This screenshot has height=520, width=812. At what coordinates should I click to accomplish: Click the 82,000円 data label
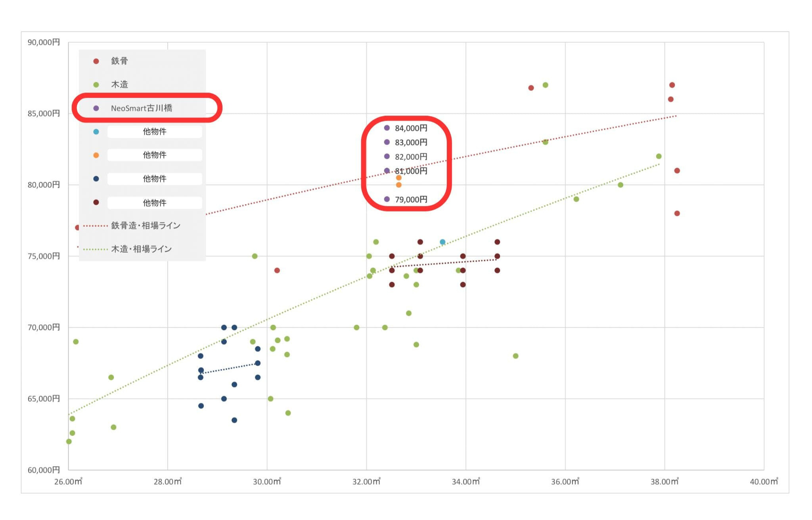(411, 157)
